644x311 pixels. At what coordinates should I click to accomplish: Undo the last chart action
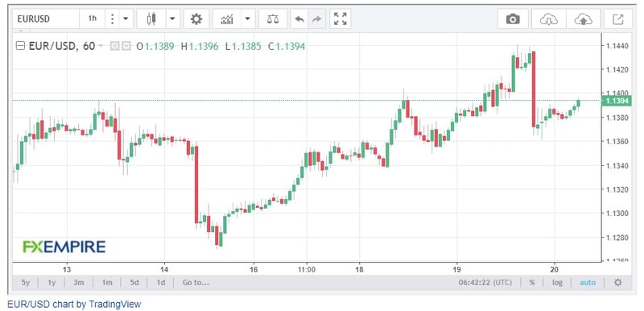[x=299, y=19]
